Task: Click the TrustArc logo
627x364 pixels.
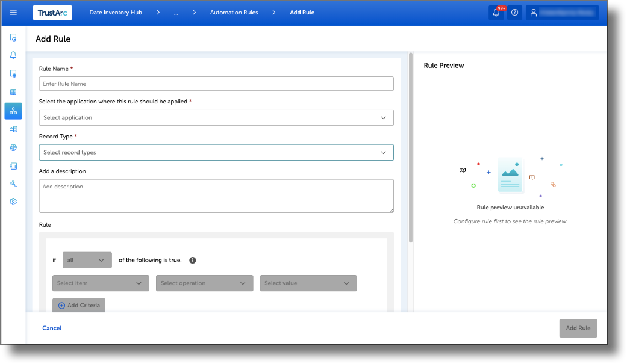Action: pos(52,12)
